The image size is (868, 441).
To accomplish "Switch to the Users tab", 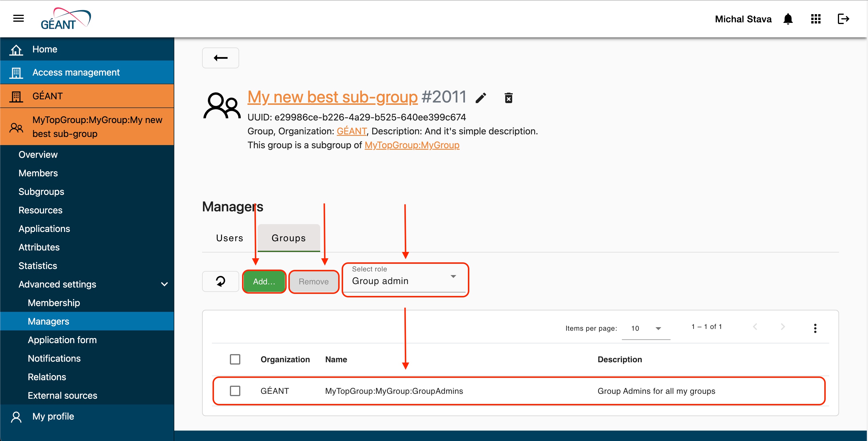I will coord(230,238).
